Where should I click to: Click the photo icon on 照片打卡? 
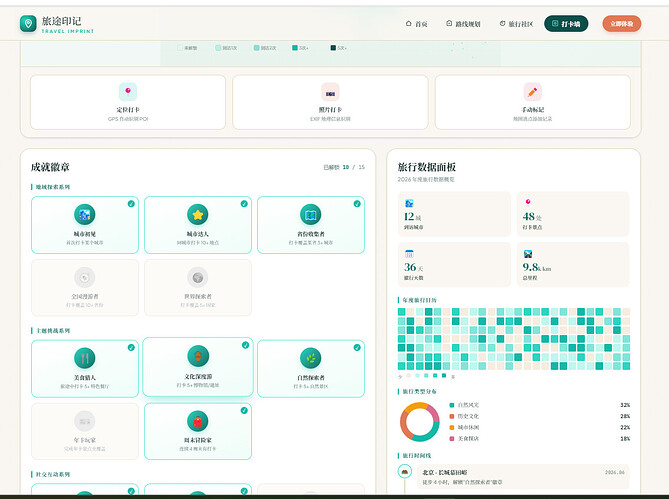330,92
